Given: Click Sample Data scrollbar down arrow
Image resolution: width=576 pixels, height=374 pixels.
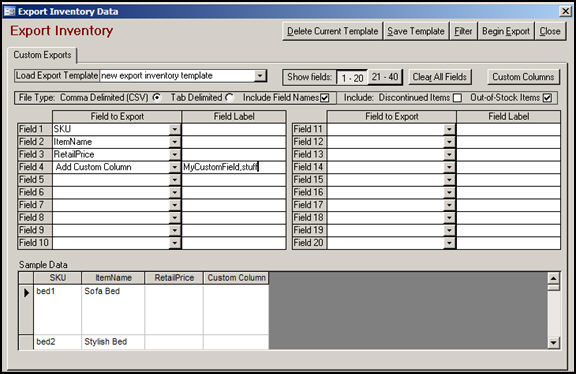Looking at the screenshot, I should pos(554,343).
